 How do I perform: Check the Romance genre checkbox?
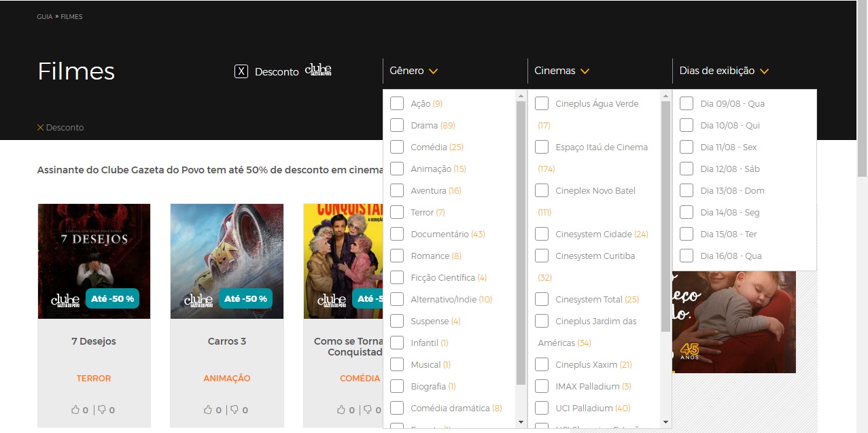[x=397, y=256]
